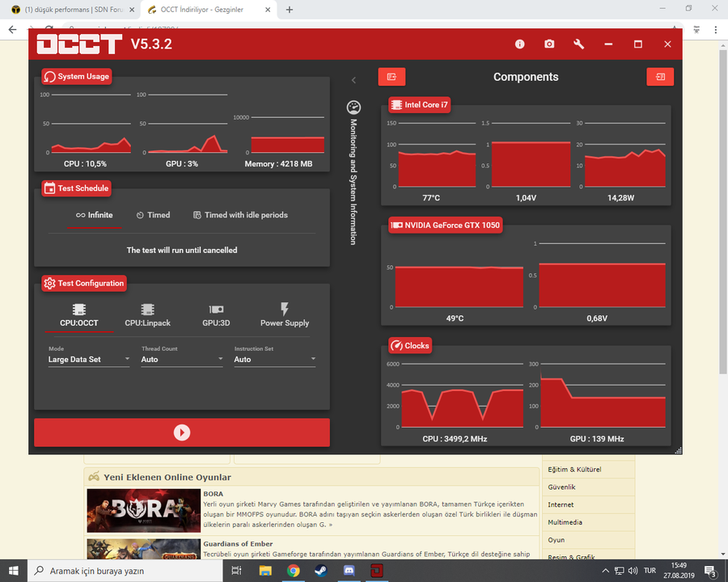Open Steam from taskbar
Viewport: 728px width, 582px height.
[321, 571]
